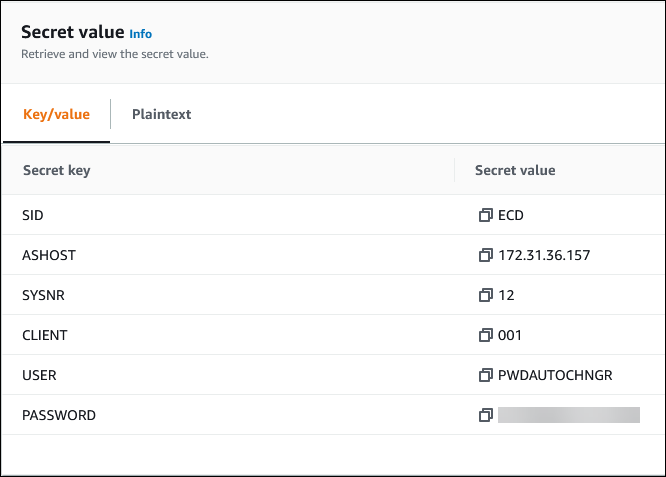This screenshot has width=666, height=477.
Task: Copy the ASHOST value icon
Action: click(x=486, y=255)
